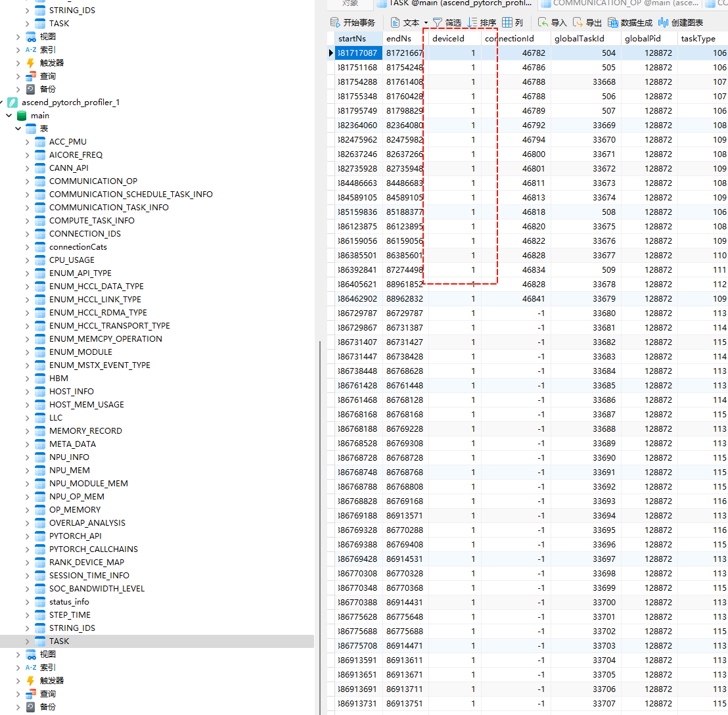
Task: Select cell with globalTaskId 33700
Action: (x=585, y=602)
